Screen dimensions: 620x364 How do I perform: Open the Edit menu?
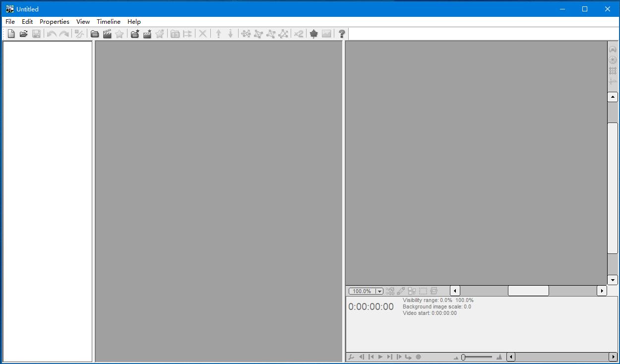27,22
